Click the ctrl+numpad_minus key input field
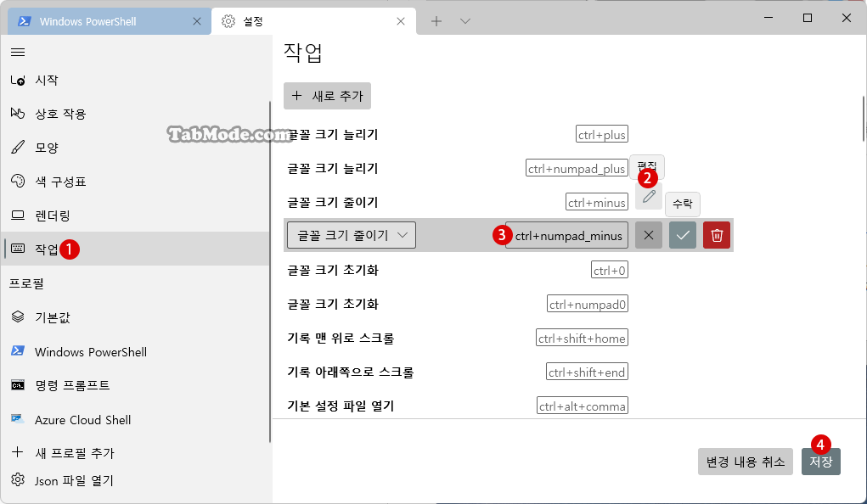The width and height of the screenshot is (867, 504). point(566,236)
